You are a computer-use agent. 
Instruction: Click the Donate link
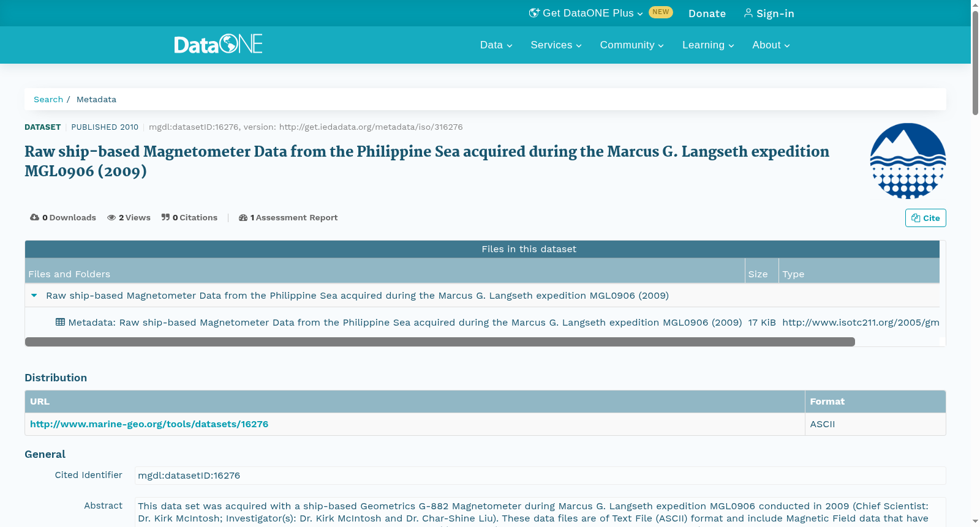click(707, 13)
